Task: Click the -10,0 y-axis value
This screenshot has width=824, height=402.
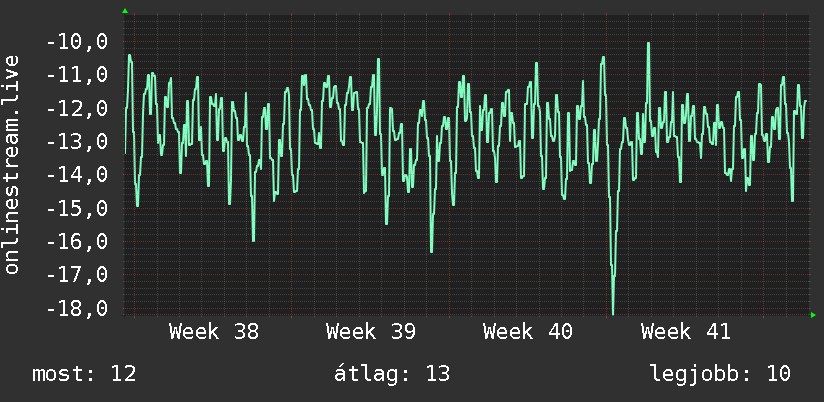Action: point(77,41)
